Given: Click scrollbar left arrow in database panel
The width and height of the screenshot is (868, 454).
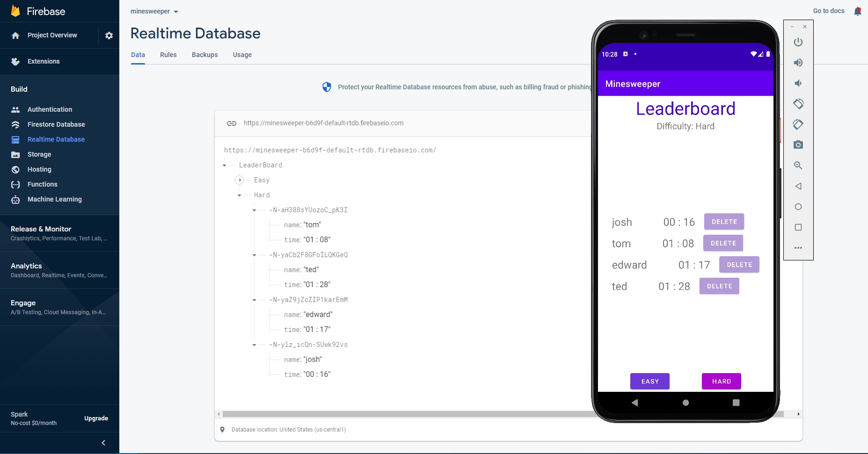Looking at the screenshot, I should (x=219, y=414).
